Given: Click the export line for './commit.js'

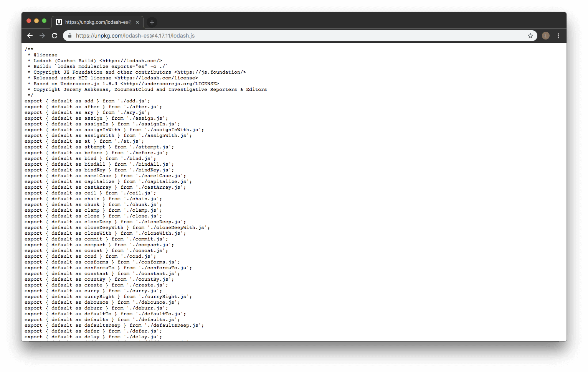Looking at the screenshot, I should click(x=96, y=239).
